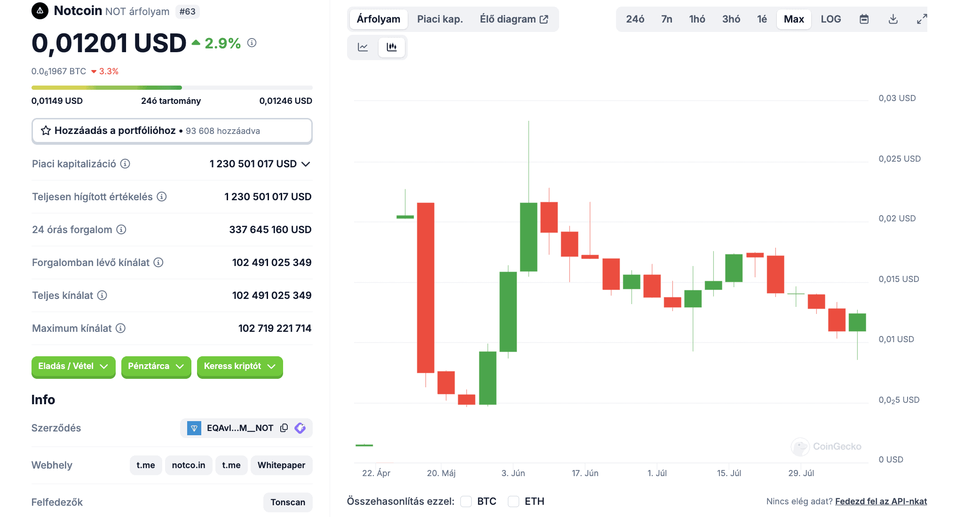Toggle LOG scale on chart
980x517 pixels.
[831, 19]
